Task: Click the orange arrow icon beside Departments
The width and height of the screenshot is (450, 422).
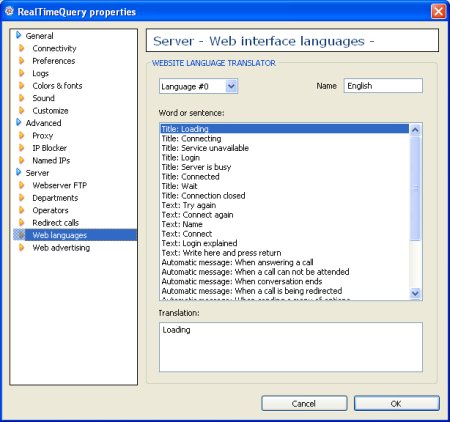Action: click(22, 198)
